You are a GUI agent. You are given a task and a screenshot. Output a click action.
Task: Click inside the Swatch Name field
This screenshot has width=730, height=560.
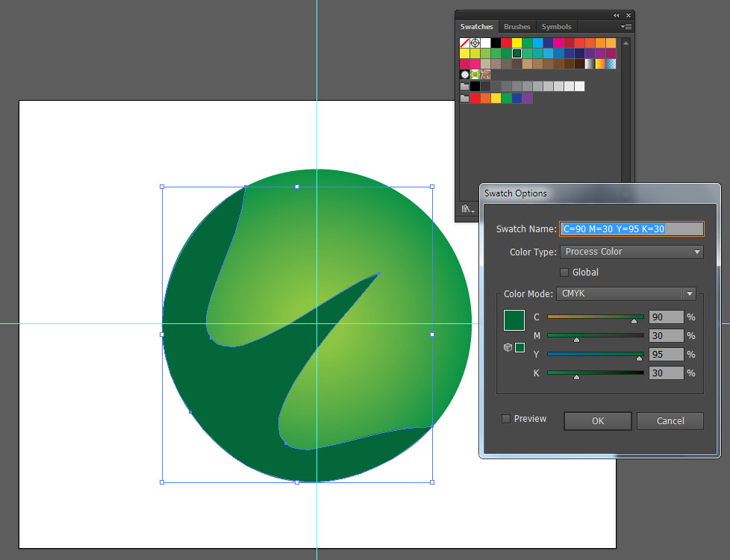click(x=631, y=228)
